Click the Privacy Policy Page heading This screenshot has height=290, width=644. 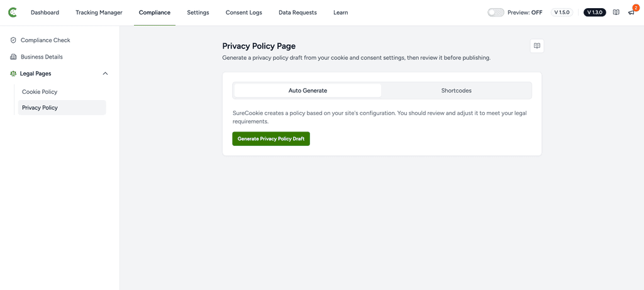coord(258,46)
